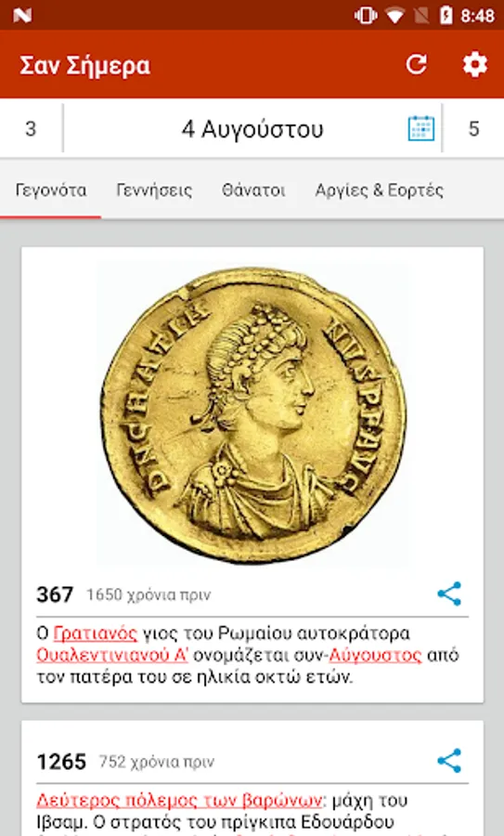Switch to the Θάνατοι tab
The height and width of the screenshot is (836, 504).
coord(253,190)
